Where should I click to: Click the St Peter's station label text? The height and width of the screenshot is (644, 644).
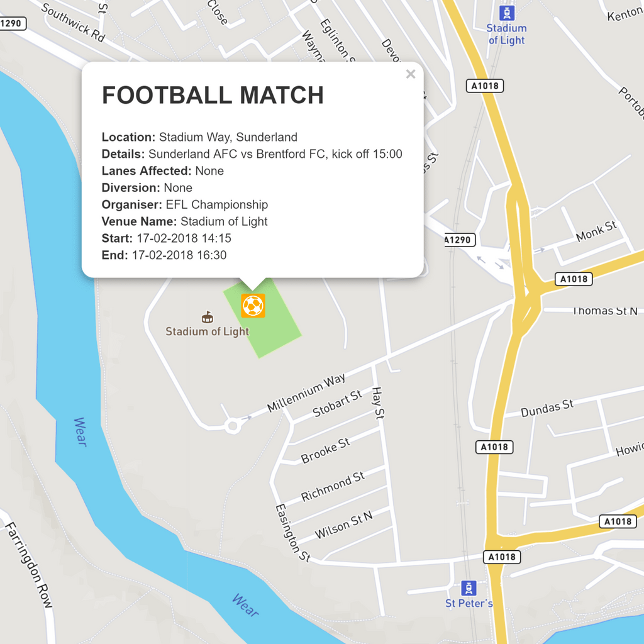point(469,603)
